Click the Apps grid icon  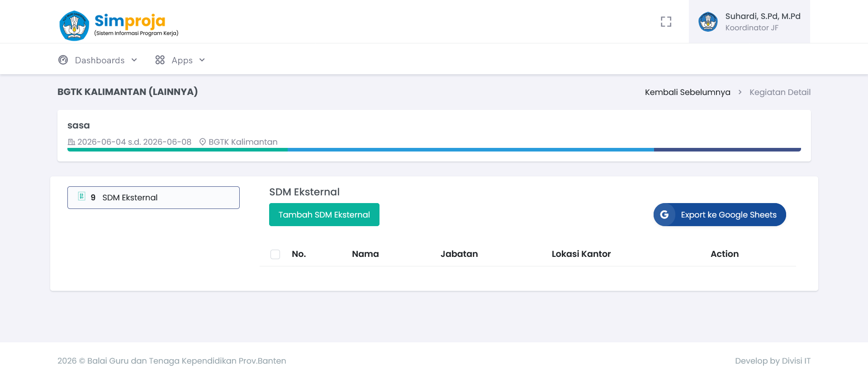160,60
